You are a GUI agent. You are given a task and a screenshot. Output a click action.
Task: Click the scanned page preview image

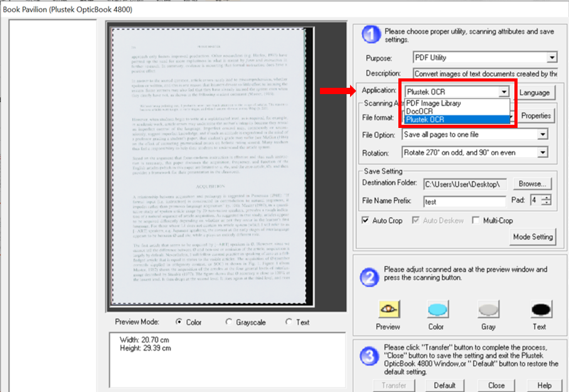coord(208,169)
